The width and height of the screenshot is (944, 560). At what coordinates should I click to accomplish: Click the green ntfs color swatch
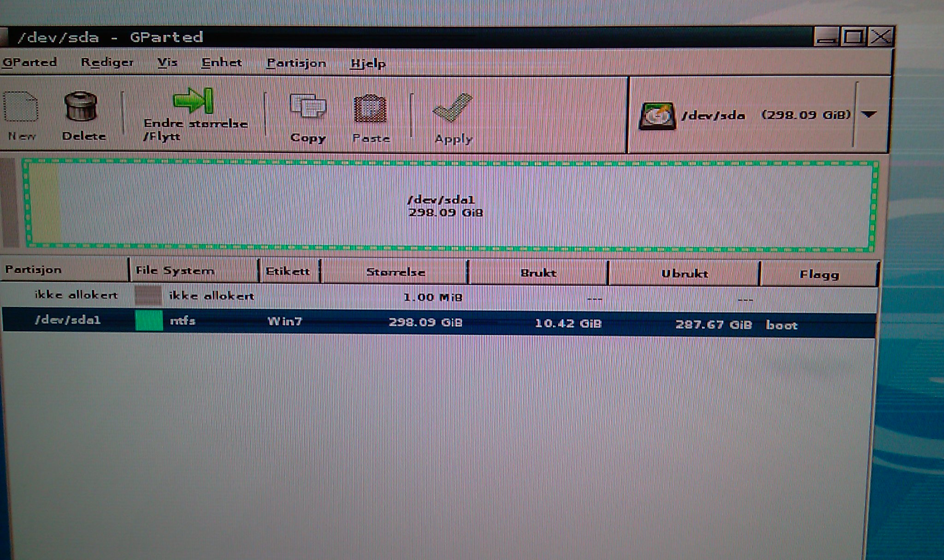click(149, 321)
